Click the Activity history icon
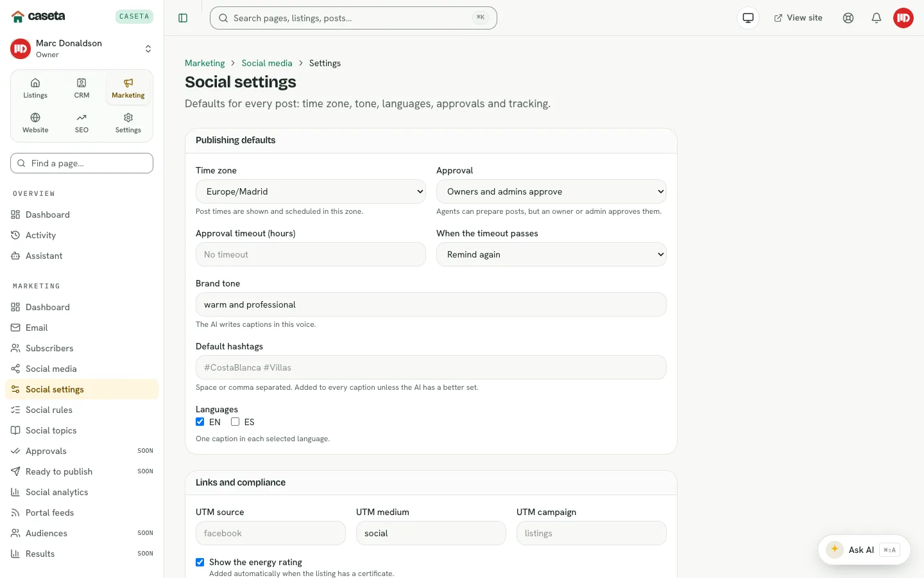This screenshot has width=924, height=578. tap(15, 235)
